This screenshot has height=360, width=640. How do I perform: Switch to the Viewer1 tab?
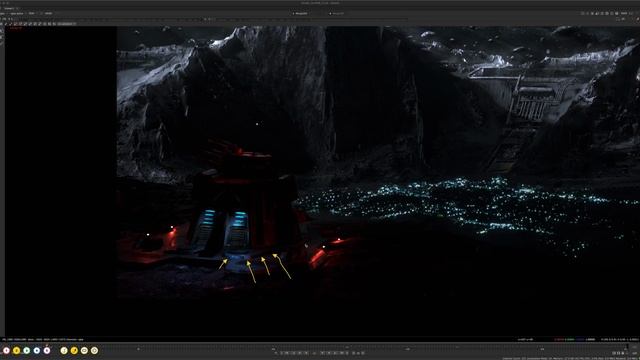click(9, 8)
